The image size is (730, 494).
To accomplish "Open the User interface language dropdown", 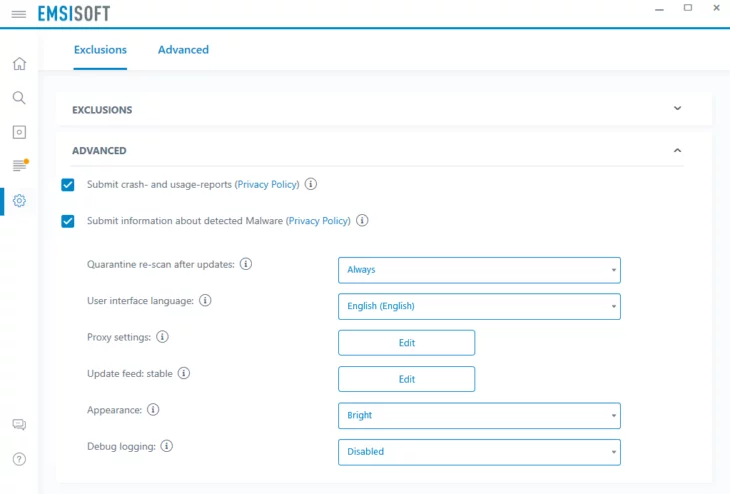I will (x=479, y=306).
